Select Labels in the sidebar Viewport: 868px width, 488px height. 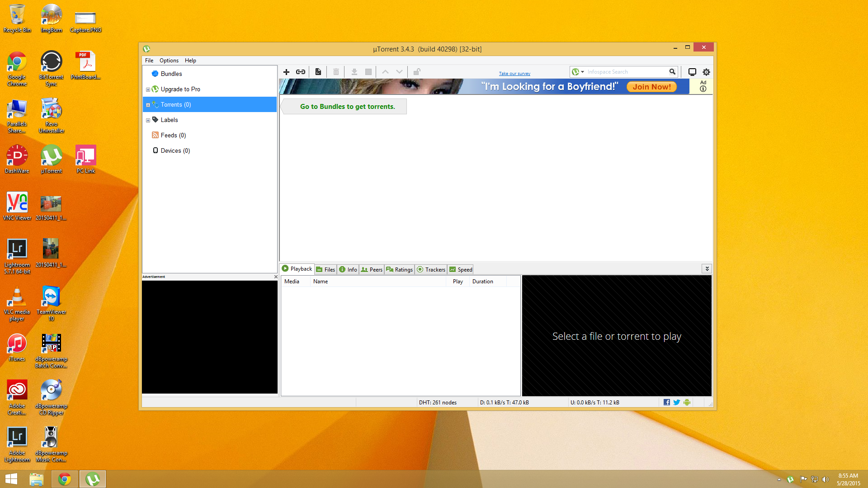(210, 120)
